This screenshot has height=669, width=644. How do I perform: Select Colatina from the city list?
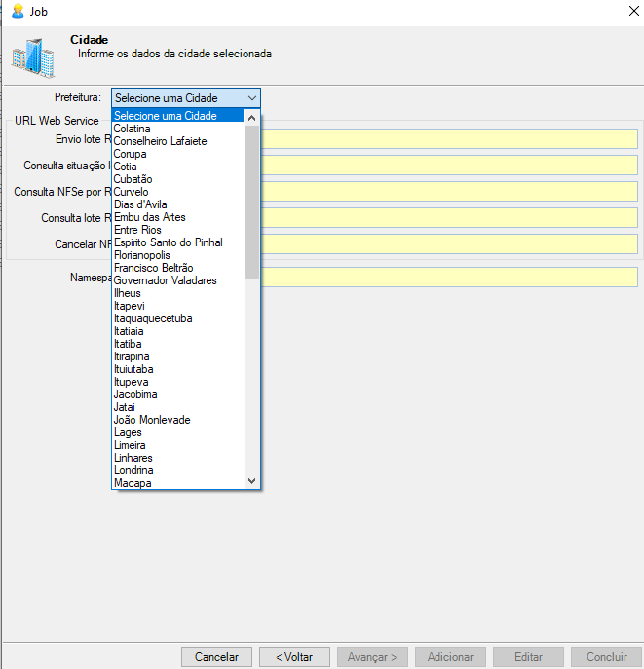(132, 129)
